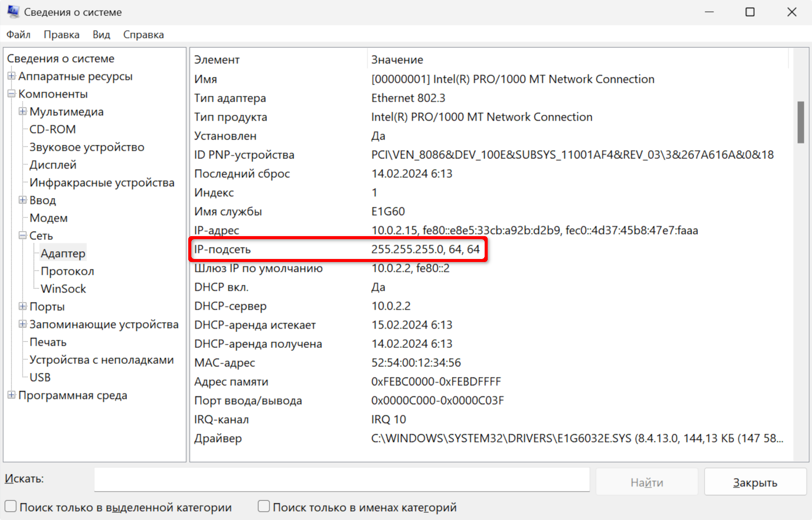Screen dimensions: 812x520
Task: Collapse the Компоненты node
Action: pyautogui.click(x=12, y=94)
